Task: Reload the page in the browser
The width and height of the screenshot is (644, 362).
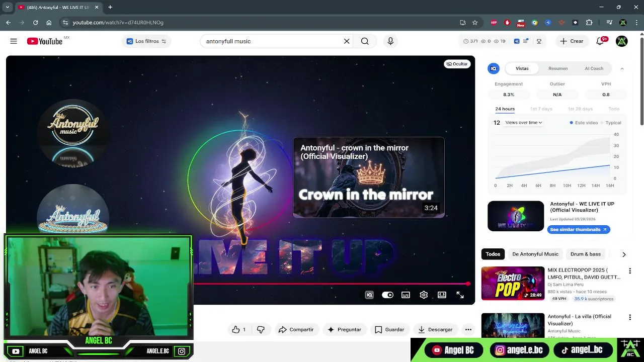Action: (x=35, y=22)
